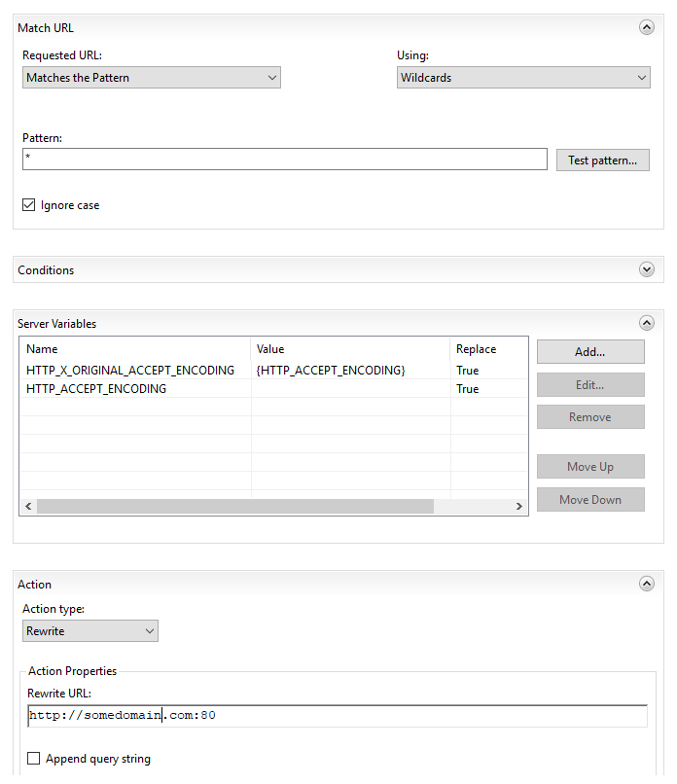The width and height of the screenshot is (677, 784).
Task: Click the Remove server variable button
Action: tap(590, 416)
